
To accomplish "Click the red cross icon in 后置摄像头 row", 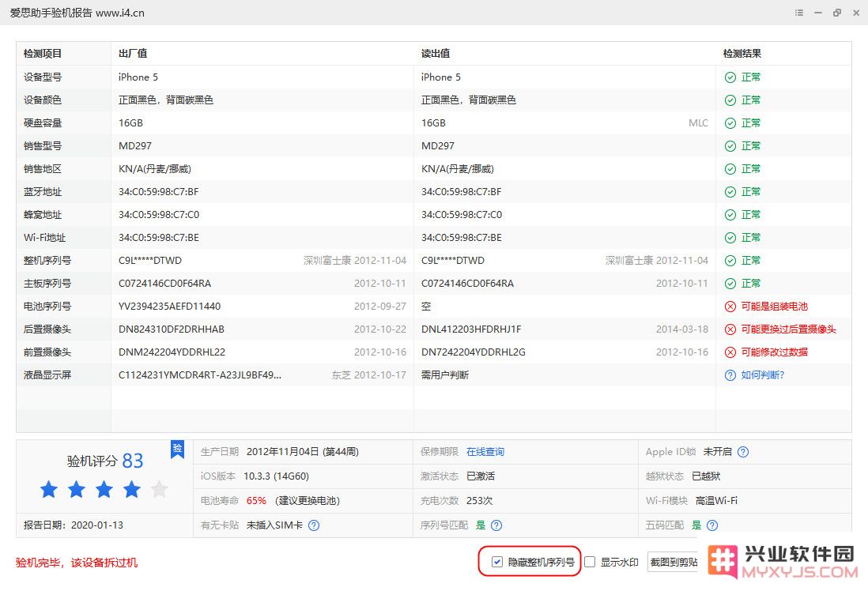I will pyautogui.click(x=730, y=329).
